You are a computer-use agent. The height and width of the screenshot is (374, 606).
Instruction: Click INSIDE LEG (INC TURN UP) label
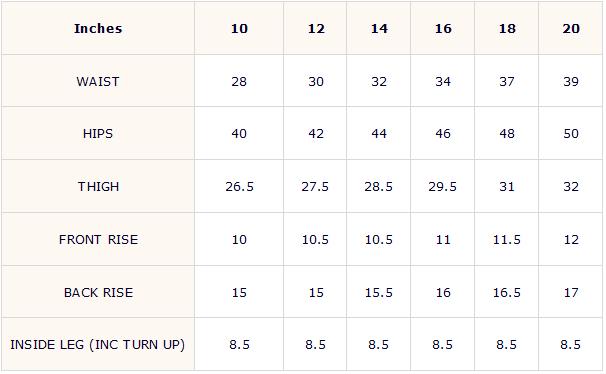(x=98, y=345)
